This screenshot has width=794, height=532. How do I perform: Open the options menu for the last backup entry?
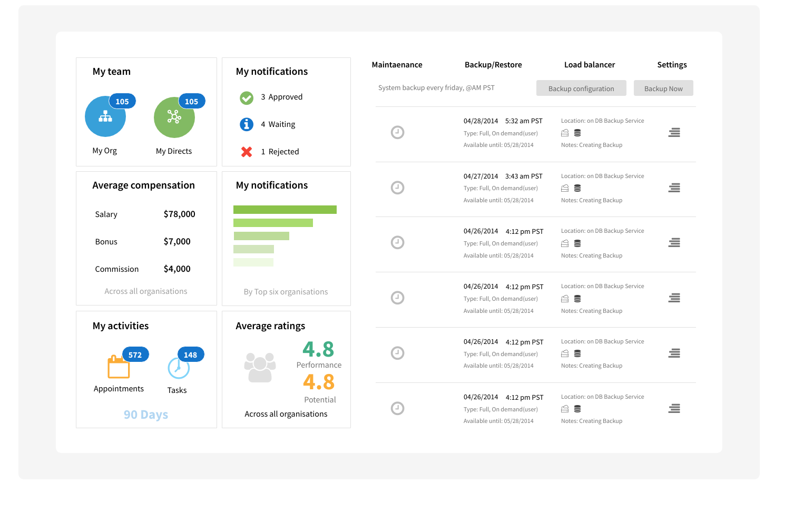[674, 409]
